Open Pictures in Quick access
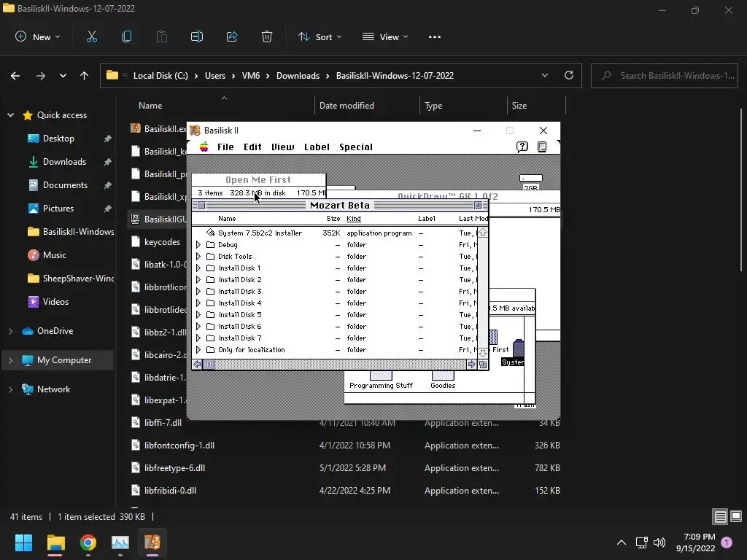This screenshot has width=747, height=560. [58, 208]
